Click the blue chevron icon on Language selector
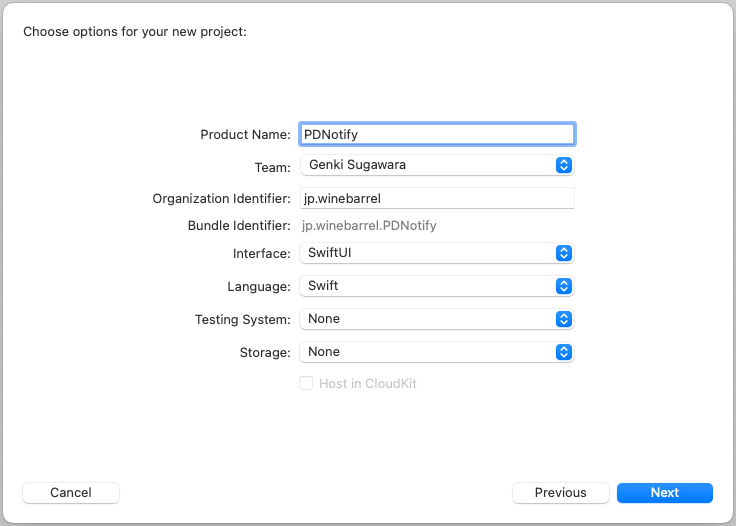The image size is (736, 526). (564, 286)
